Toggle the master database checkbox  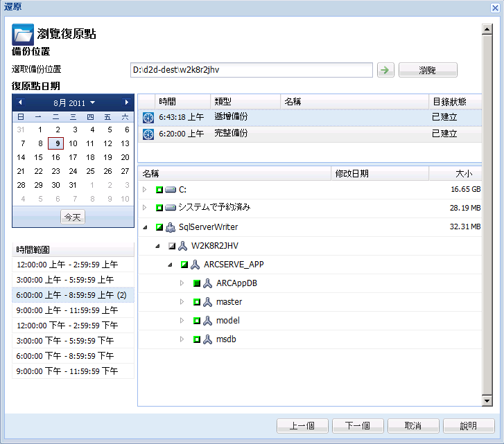click(x=197, y=302)
